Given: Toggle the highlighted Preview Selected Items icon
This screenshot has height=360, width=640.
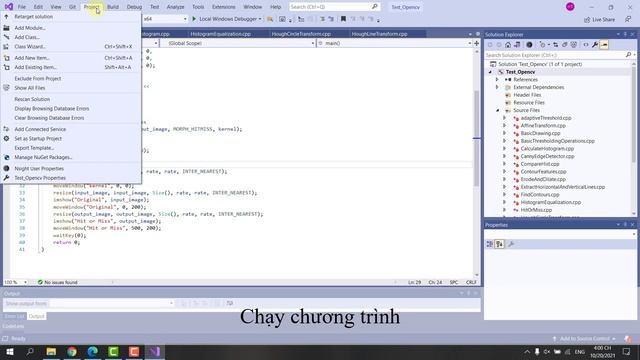Looking at the screenshot, I should [604, 44].
